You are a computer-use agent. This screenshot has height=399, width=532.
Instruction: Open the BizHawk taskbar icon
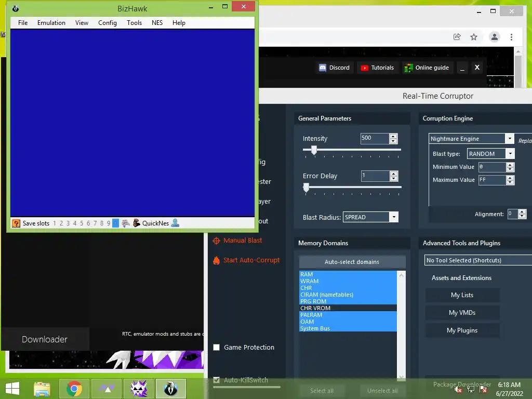click(x=170, y=389)
